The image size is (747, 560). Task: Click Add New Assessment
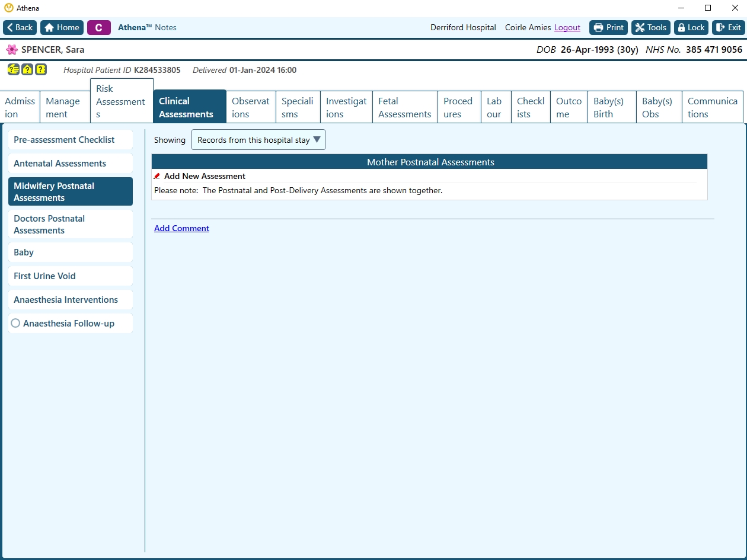(205, 176)
